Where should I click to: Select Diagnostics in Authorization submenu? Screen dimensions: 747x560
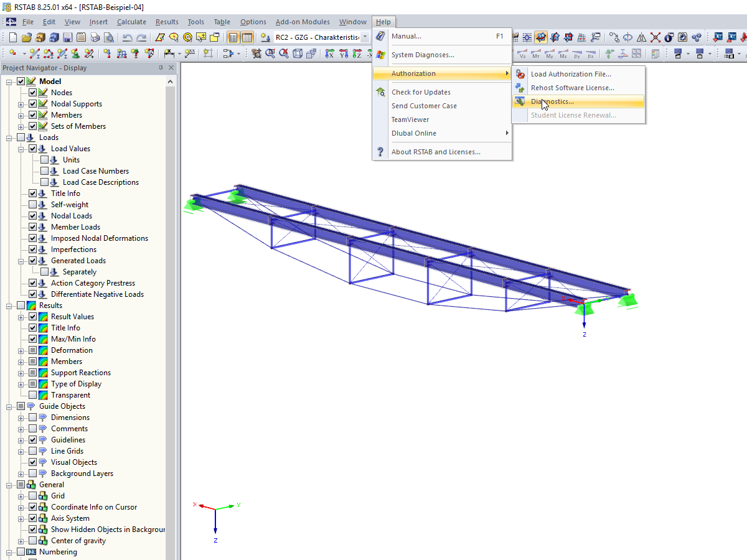coord(578,101)
